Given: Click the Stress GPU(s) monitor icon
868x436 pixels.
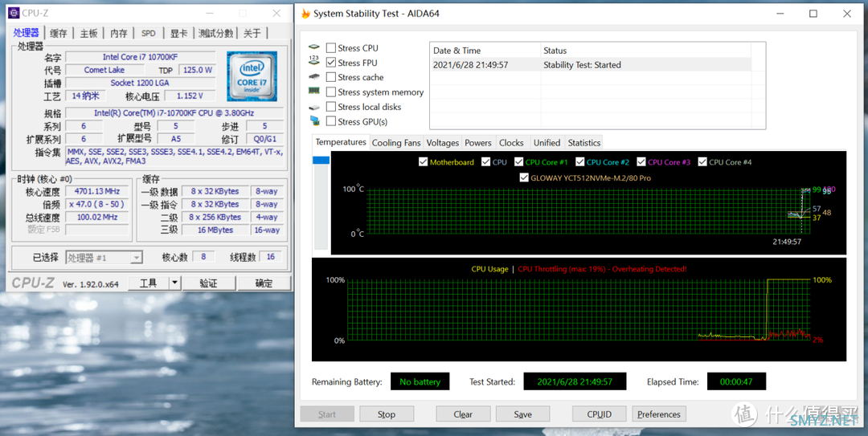Looking at the screenshot, I should pyautogui.click(x=314, y=121).
